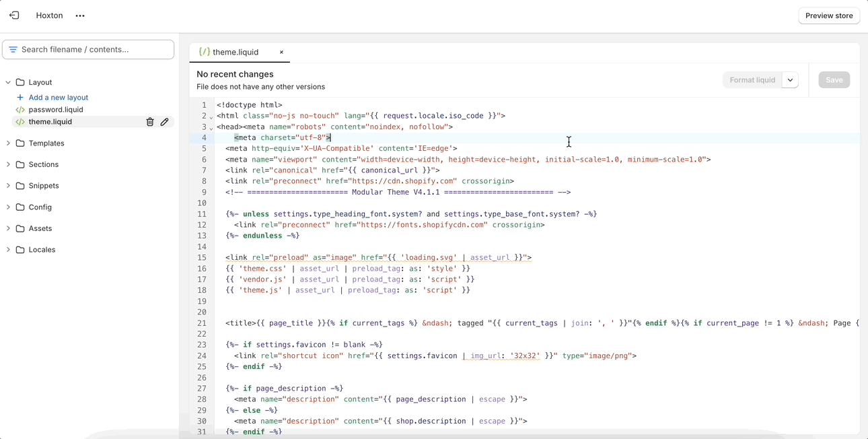Click the plus icon beside Add a new layout

point(20,98)
